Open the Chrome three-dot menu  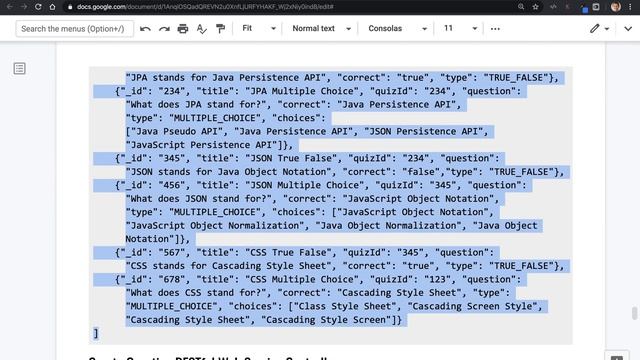(630, 7)
